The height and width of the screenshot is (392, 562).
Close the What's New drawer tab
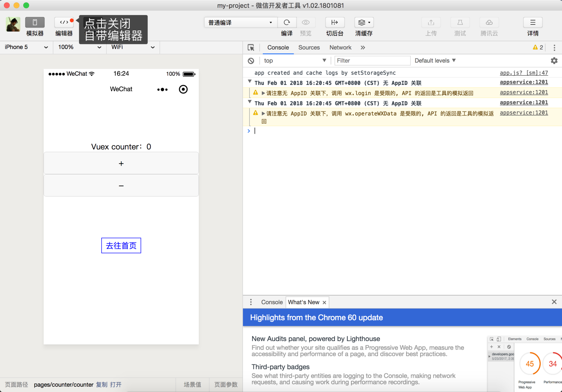pos(324,303)
